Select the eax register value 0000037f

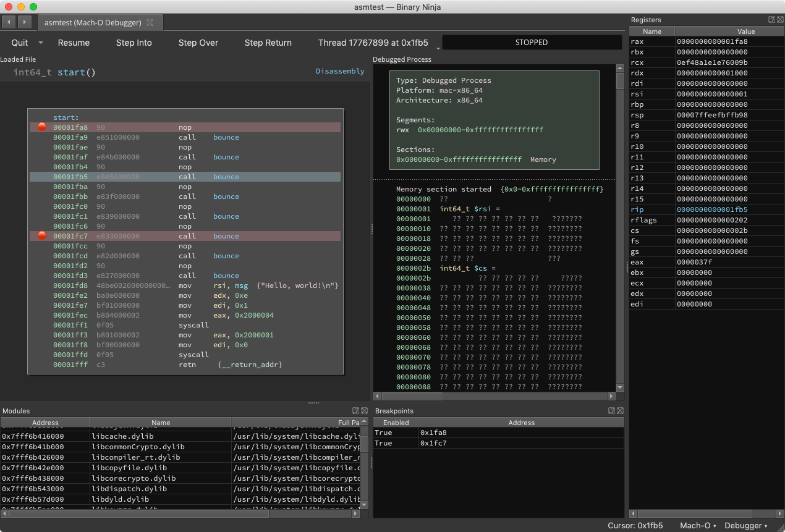coord(694,262)
